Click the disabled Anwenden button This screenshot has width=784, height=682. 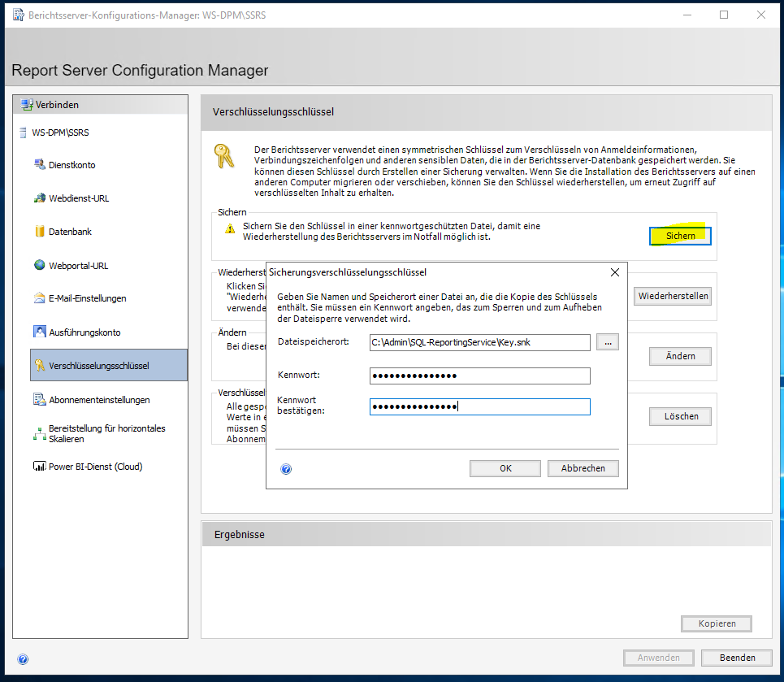tap(659, 658)
